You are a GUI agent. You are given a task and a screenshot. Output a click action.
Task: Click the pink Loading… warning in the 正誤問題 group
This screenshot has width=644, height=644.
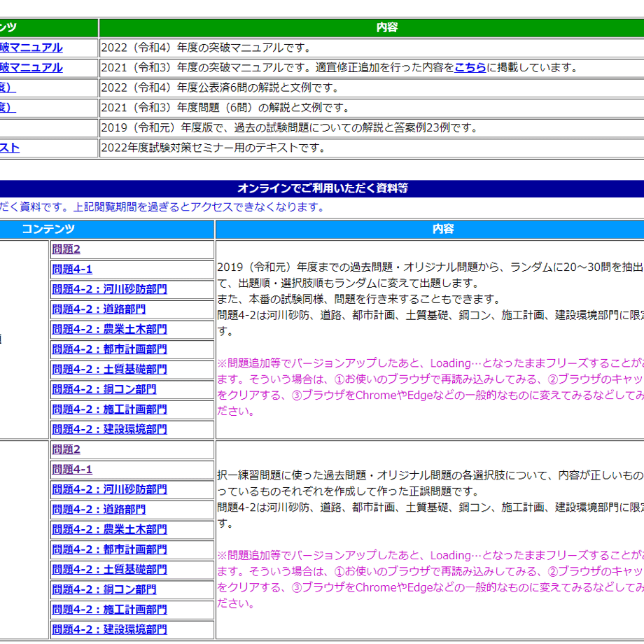[430, 580]
